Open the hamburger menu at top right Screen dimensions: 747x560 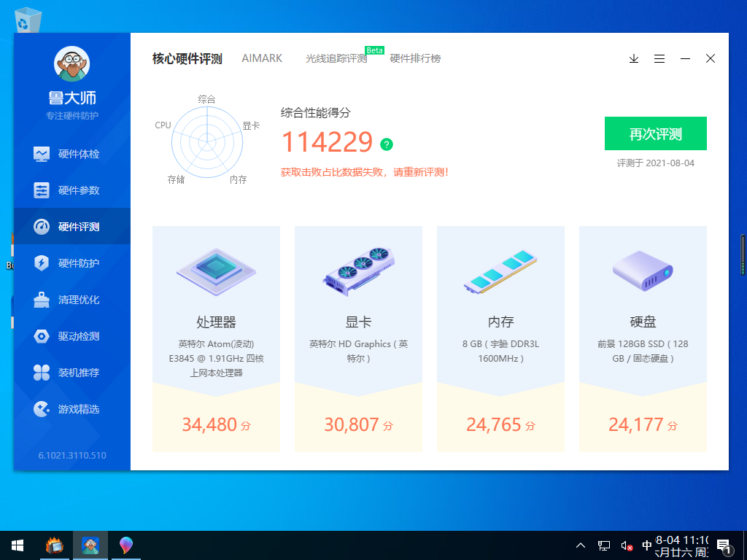point(659,58)
